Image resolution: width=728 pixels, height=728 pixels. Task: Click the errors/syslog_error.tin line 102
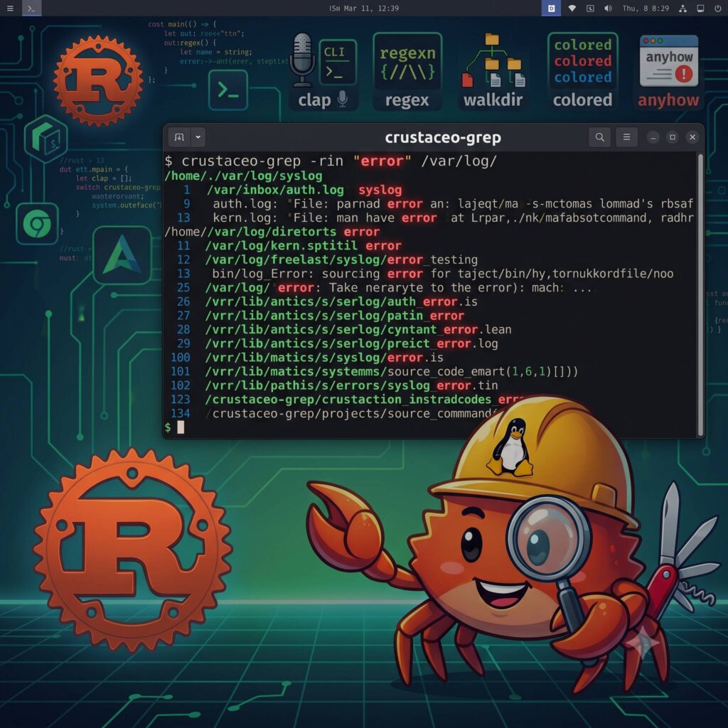click(335, 385)
